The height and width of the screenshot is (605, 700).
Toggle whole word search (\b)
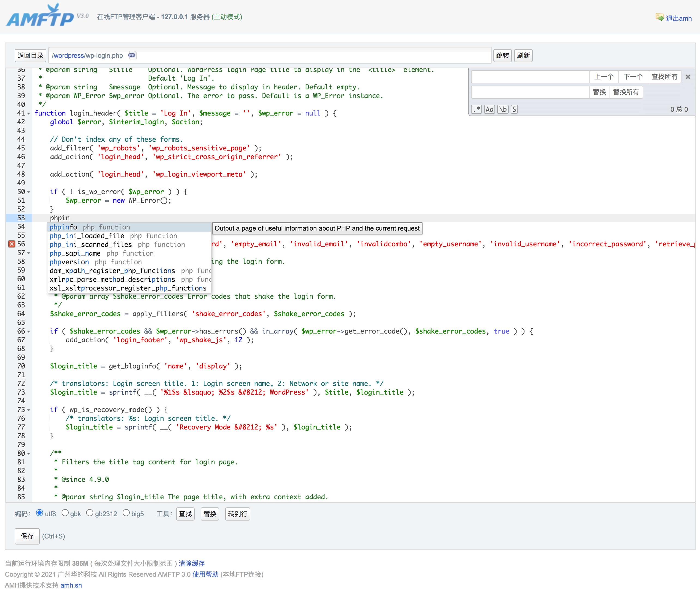click(x=503, y=109)
